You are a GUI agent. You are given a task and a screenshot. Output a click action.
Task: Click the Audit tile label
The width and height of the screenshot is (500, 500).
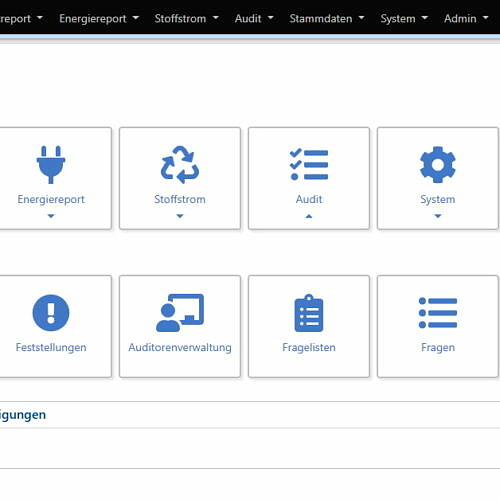[309, 199]
